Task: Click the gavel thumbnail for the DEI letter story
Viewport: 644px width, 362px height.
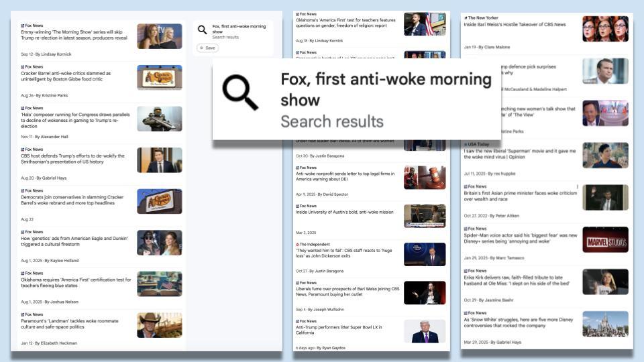Action: tap(424, 178)
